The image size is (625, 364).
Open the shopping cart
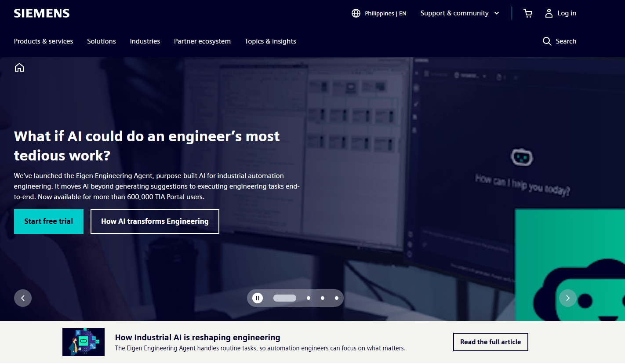[x=528, y=13]
